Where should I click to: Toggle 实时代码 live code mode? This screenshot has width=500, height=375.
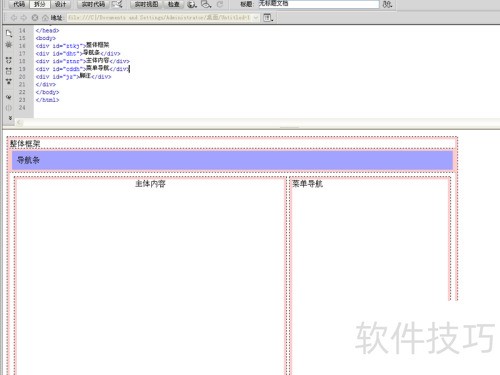coord(93,4)
